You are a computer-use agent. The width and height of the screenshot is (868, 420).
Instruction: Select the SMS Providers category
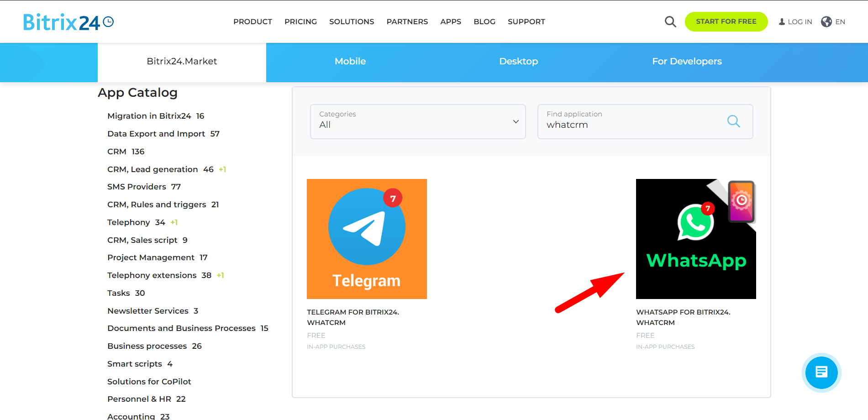tap(137, 187)
